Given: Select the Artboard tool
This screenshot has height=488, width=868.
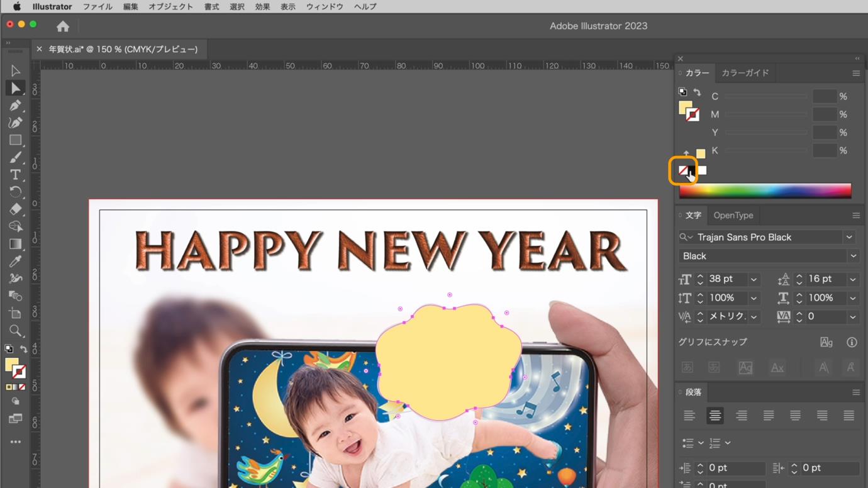Looking at the screenshot, I should coord(16,313).
